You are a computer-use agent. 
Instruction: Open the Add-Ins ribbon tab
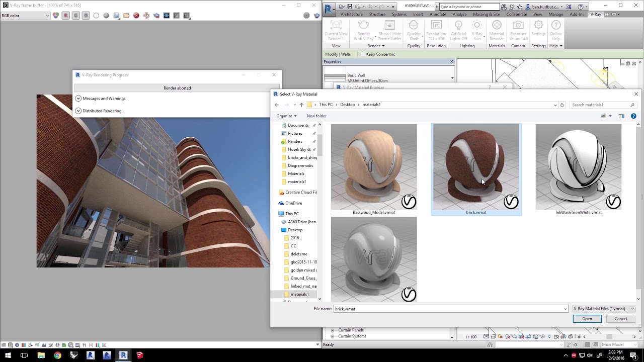(577, 14)
